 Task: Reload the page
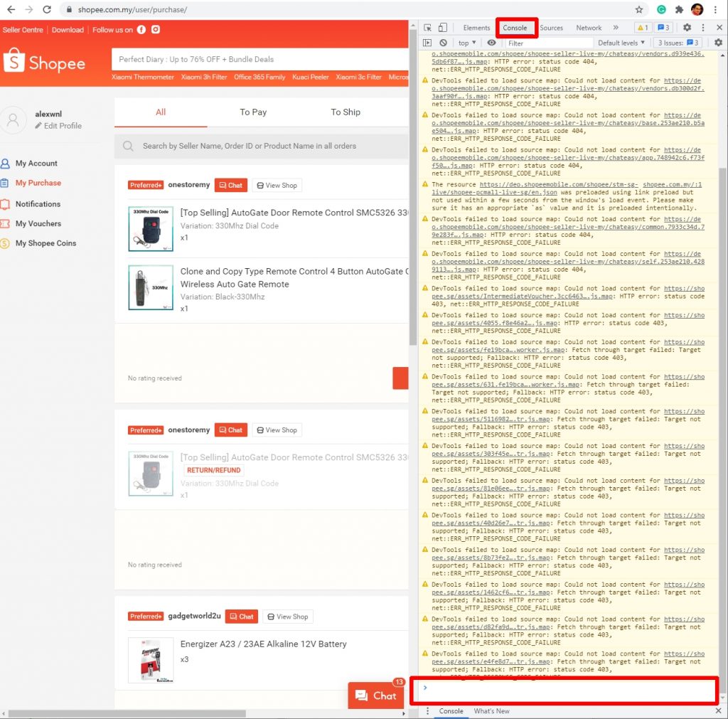point(47,10)
